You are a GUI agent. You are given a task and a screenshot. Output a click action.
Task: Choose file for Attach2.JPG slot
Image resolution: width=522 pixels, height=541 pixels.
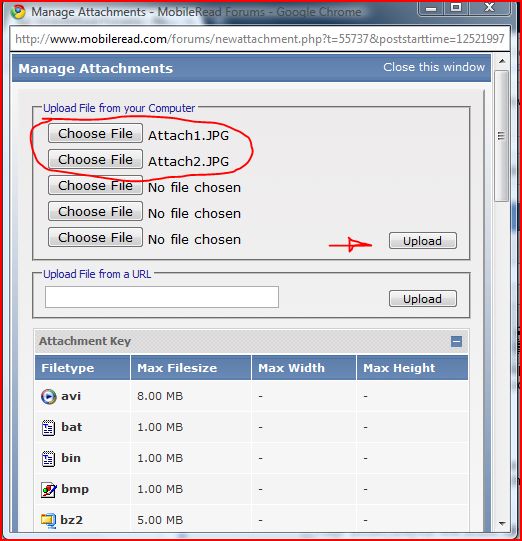point(95,159)
